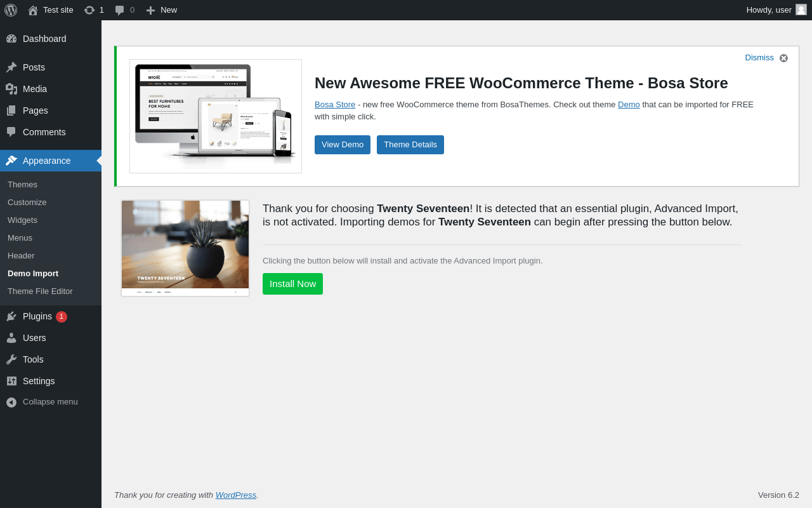Click the Plugins update count badge
Viewport: 812px width, 508px height.
coord(62,316)
